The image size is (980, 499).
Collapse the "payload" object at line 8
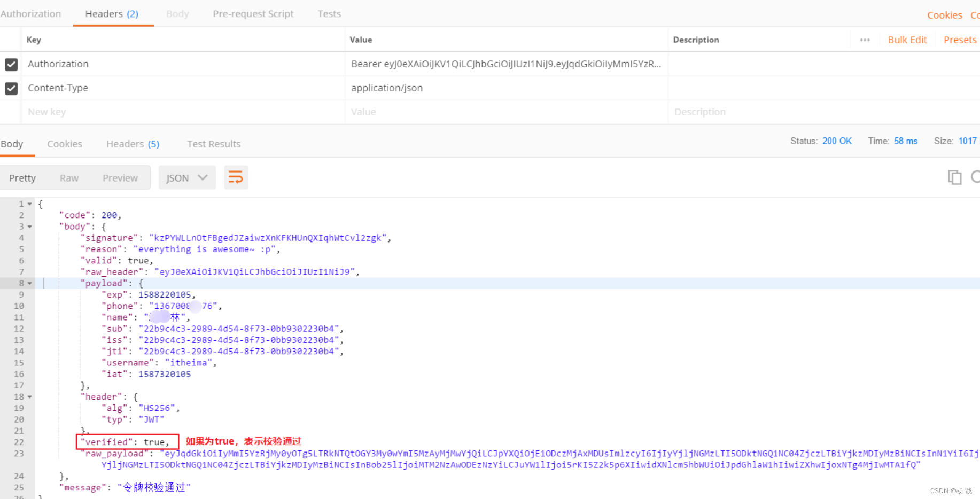click(x=30, y=283)
